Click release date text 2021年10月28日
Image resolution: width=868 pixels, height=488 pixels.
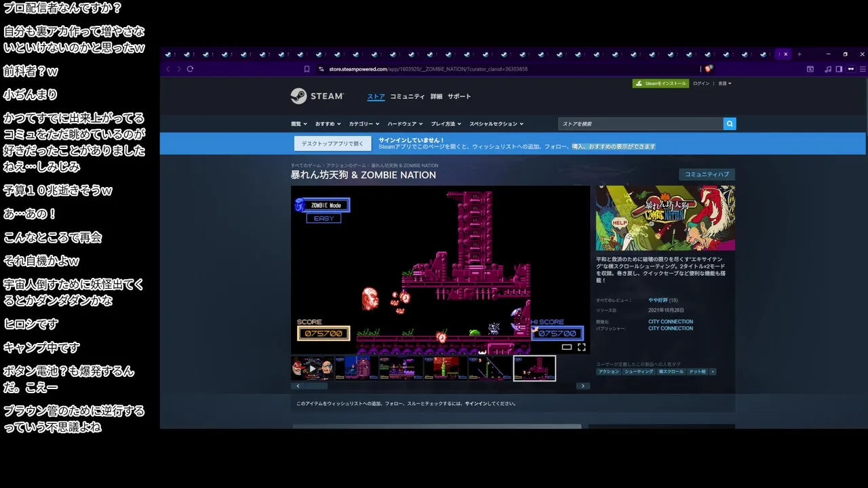coord(666,310)
